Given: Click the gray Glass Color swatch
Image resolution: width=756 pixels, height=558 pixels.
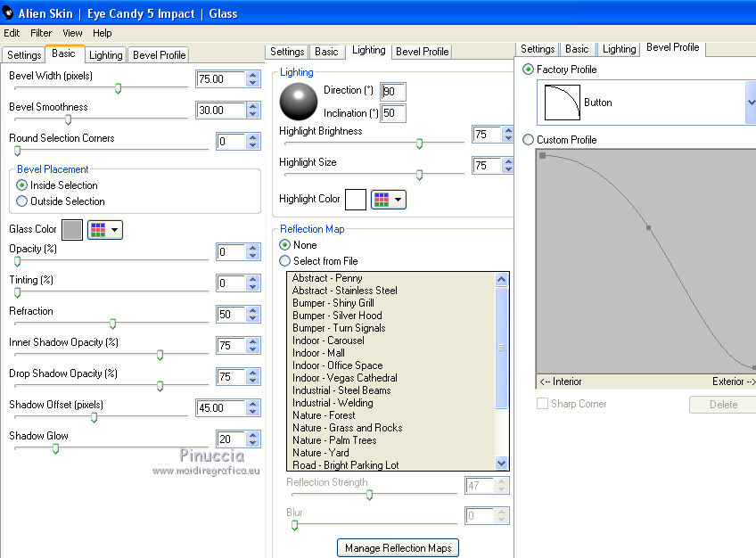Looking at the screenshot, I should (x=72, y=230).
